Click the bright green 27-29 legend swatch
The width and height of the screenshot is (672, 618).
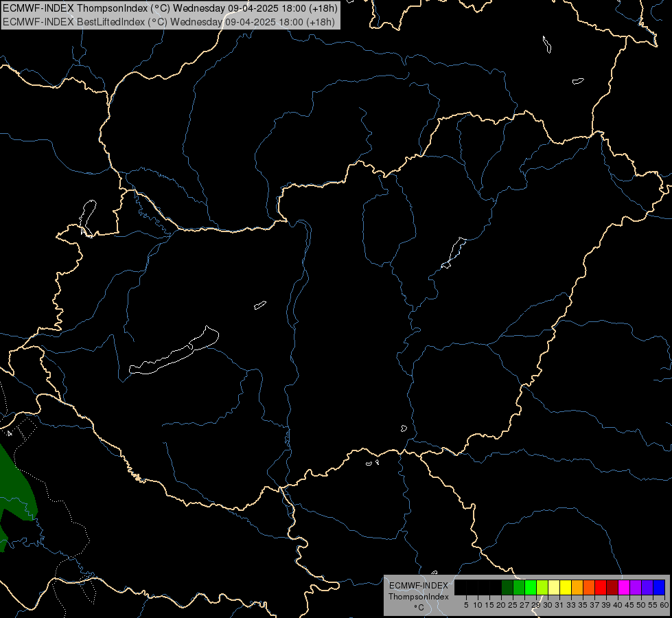click(x=531, y=588)
